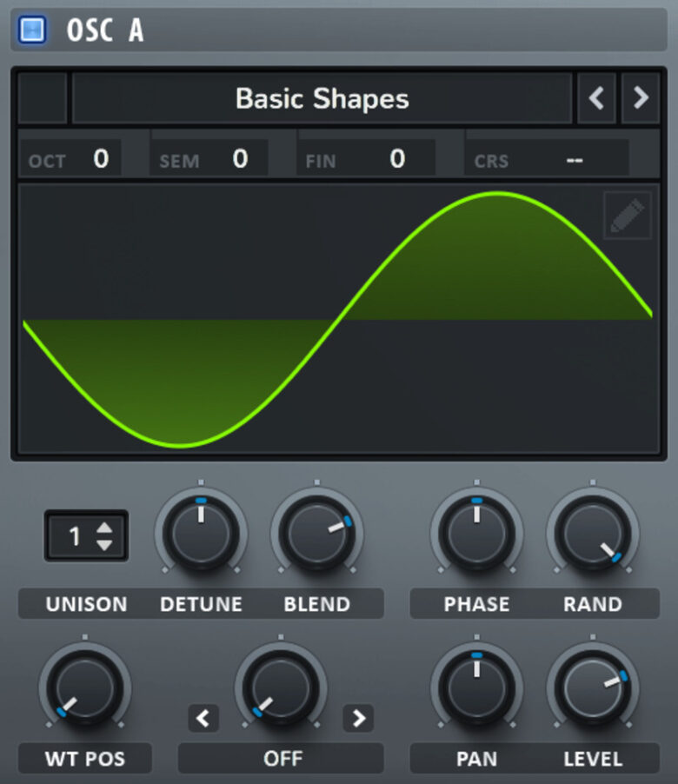
Task: Click the OFF warp mode label
Action: (282, 759)
